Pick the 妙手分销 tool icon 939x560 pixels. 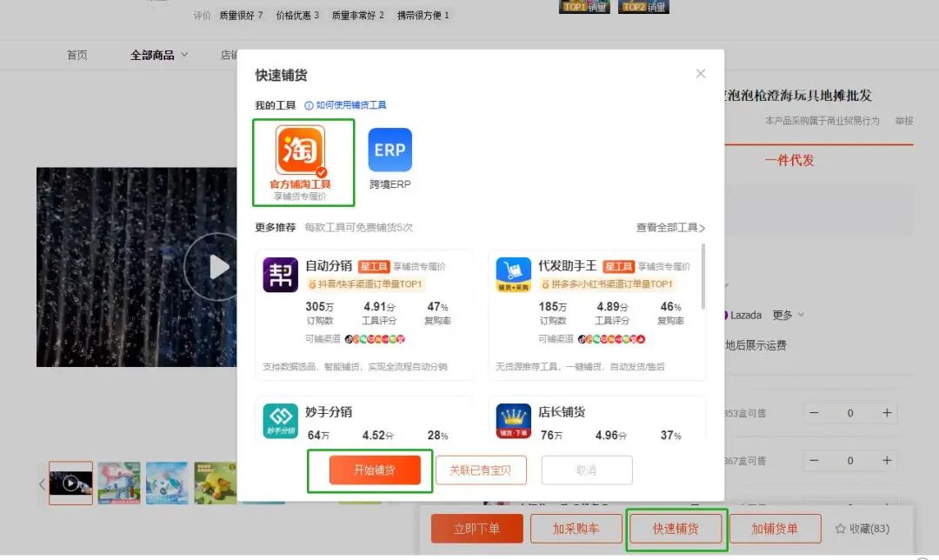click(280, 421)
